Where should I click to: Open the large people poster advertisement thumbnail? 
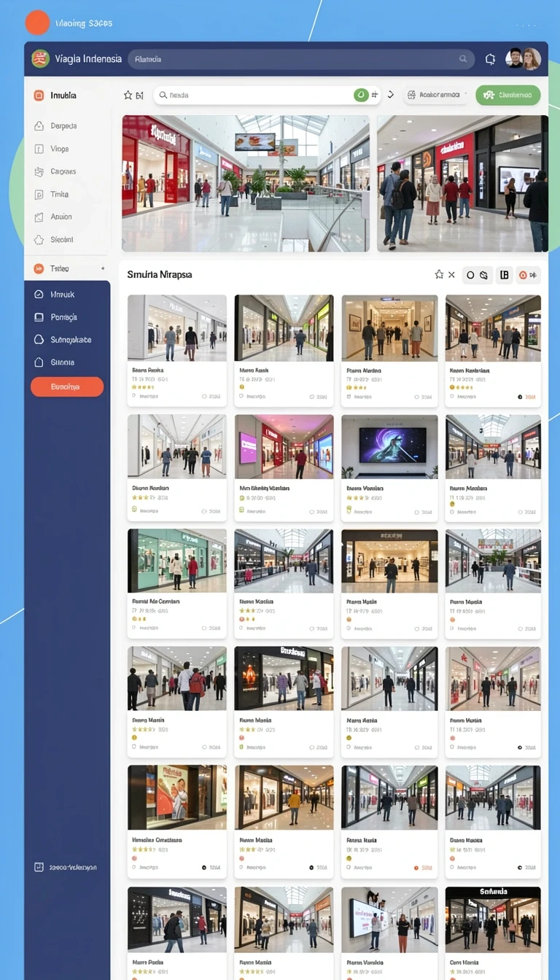(x=177, y=797)
